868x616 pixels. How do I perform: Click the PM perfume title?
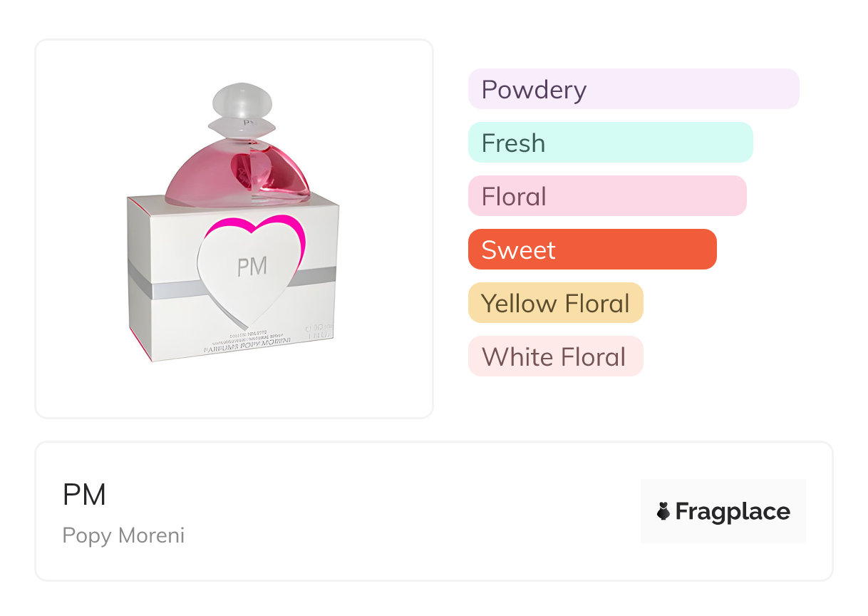click(84, 495)
